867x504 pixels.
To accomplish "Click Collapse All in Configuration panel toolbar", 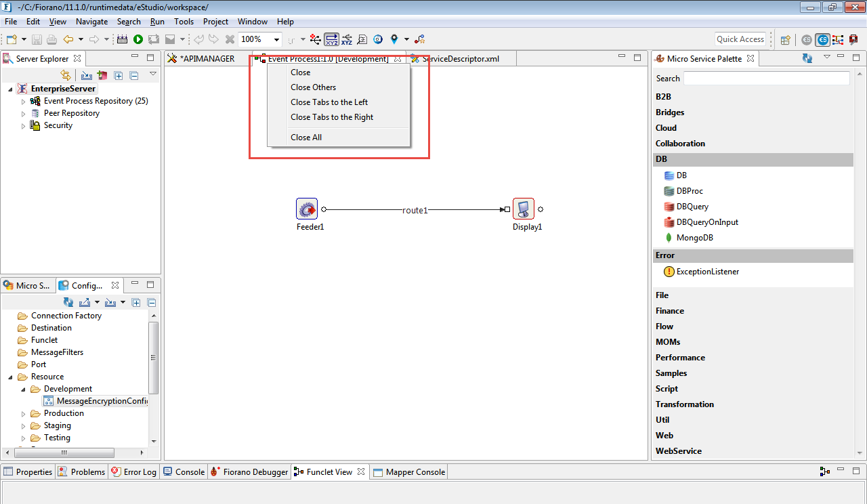I will (x=152, y=302).
